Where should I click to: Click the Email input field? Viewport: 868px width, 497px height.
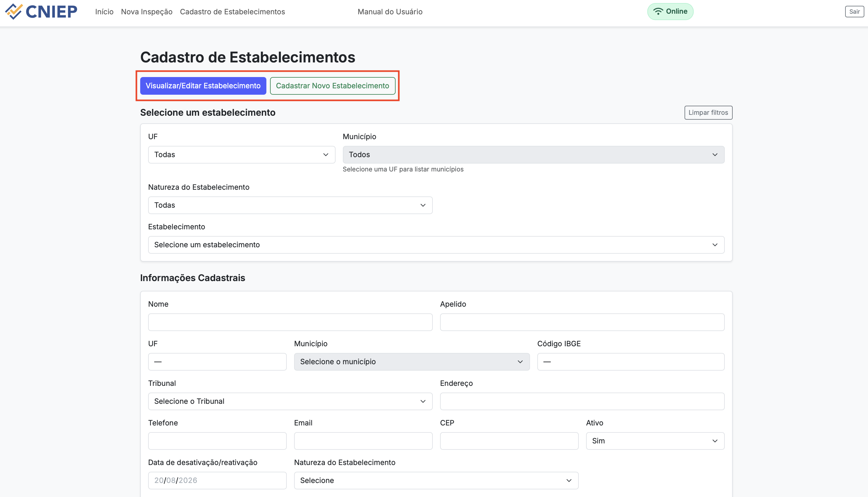363,441
